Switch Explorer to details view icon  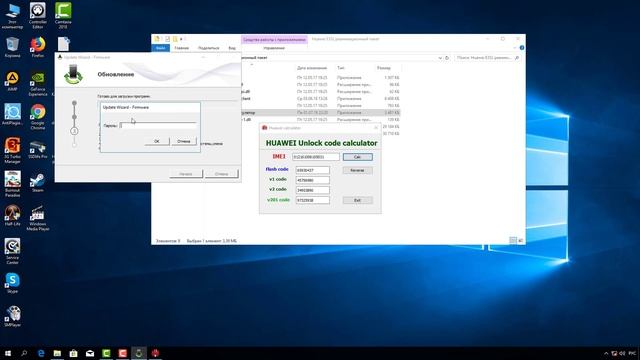click(x=513, y=240)
